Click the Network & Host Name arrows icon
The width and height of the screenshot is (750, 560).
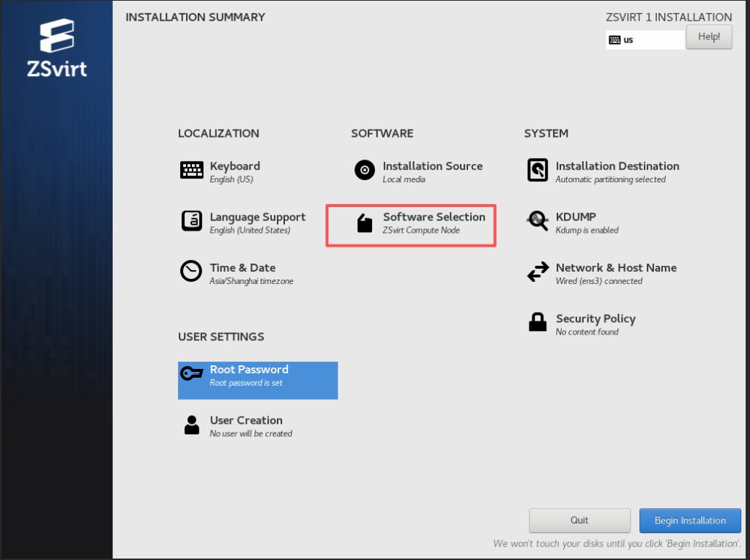(x=538, y=272)
